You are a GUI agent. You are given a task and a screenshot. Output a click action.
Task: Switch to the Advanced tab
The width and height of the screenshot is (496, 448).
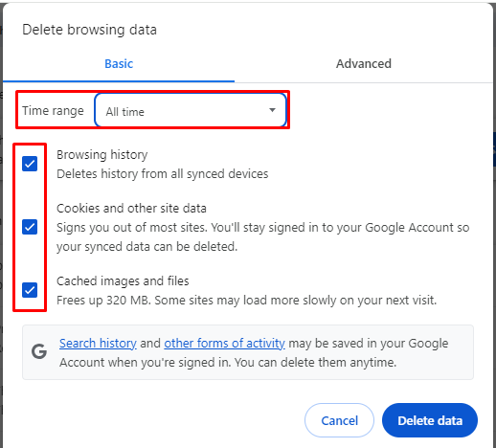[364, 64]
